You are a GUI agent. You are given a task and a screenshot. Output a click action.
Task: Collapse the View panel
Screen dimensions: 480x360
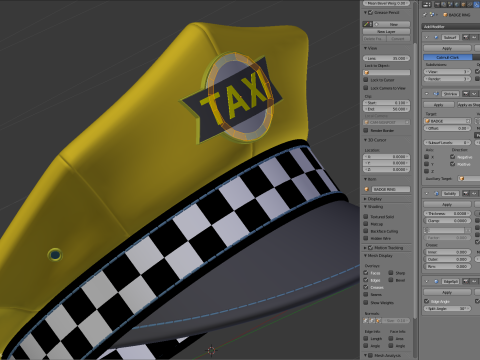tap(365, 48)
